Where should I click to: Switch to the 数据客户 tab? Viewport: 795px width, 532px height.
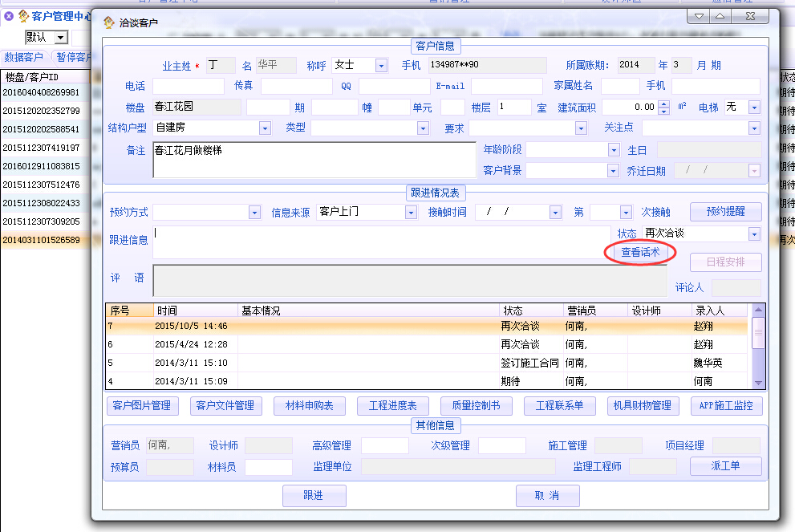pyautogui.click(x=24, y=57)
